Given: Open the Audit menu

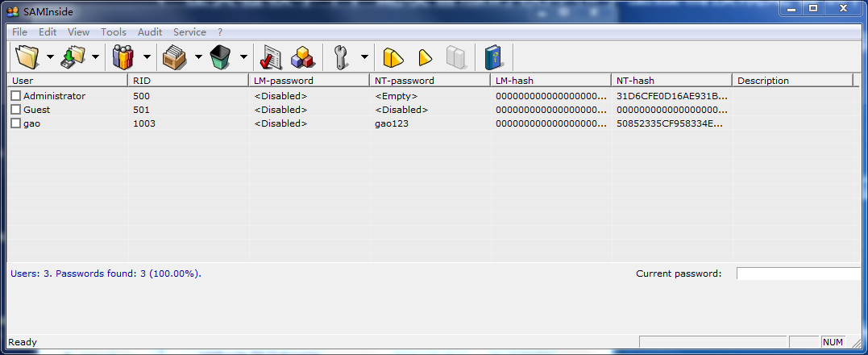Looking at the screenshot, I should coord(150,32).
